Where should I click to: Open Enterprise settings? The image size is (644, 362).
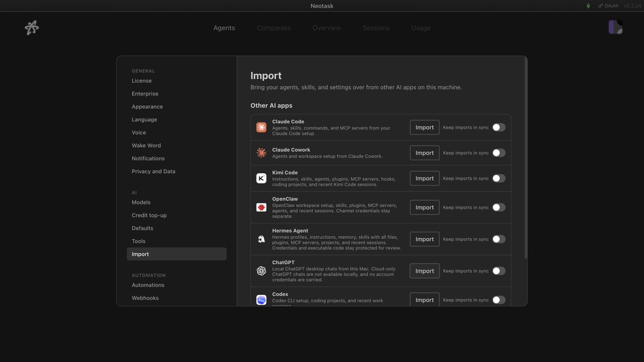pos(177,94)
